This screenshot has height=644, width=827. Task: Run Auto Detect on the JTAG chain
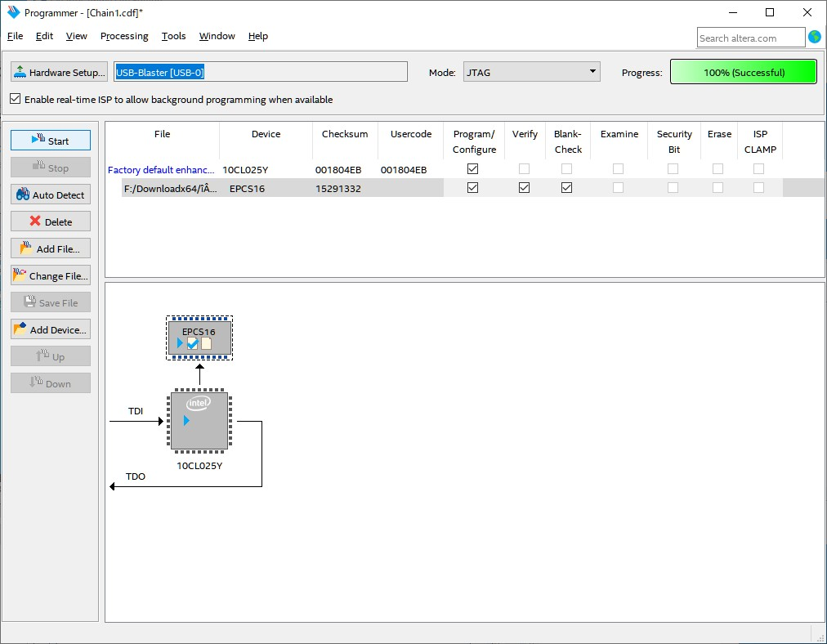click(51, 194)
